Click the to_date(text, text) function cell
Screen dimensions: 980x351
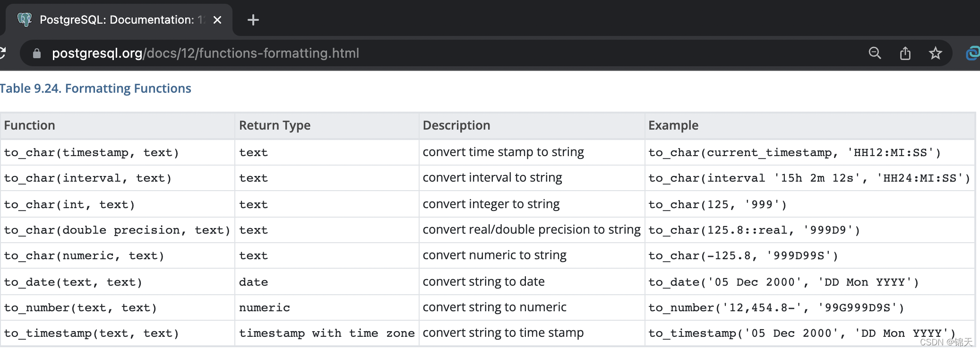pyautogui.click(x=73, y=282)
